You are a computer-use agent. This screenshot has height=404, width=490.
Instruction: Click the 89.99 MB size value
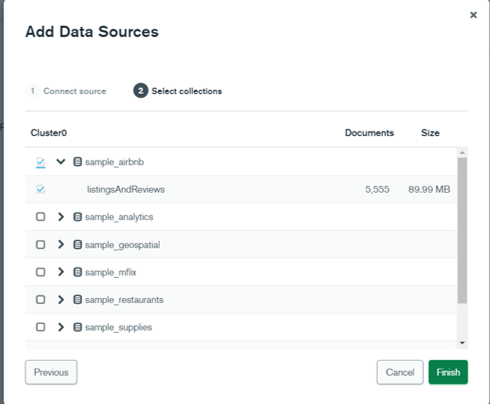pos(429,190)
